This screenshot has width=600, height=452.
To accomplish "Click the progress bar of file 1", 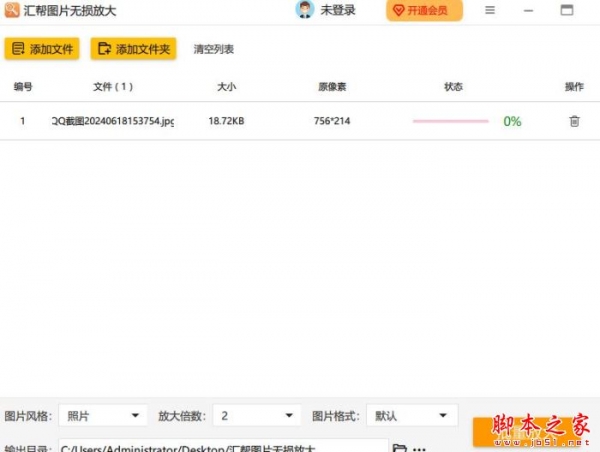I will (451, 121).
